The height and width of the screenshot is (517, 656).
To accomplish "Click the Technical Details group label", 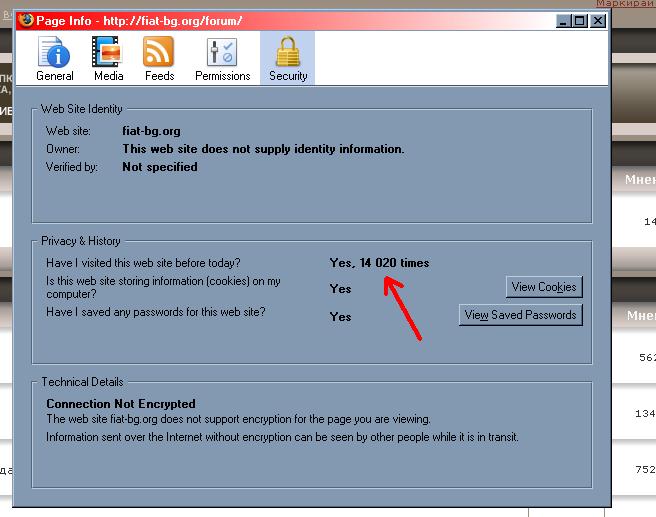I will [x=82, y=382].
